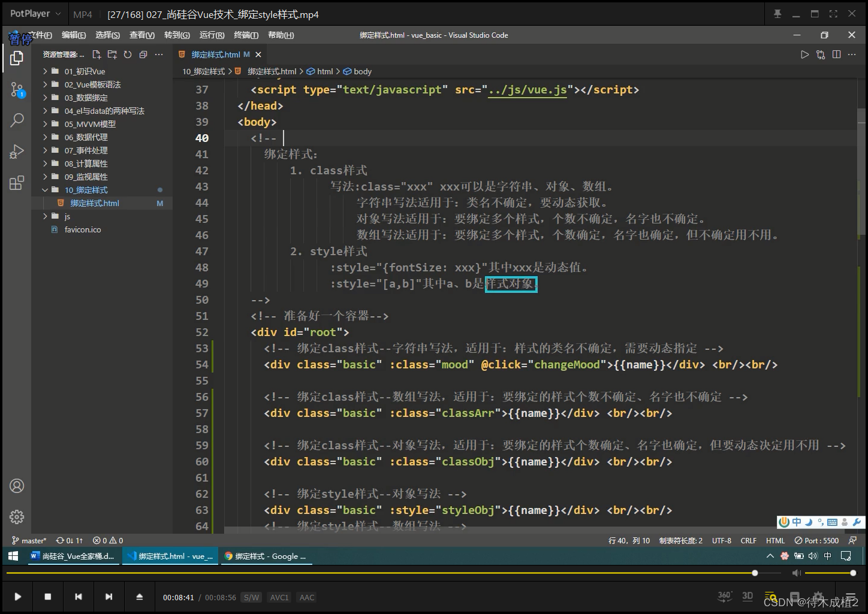Click the master* git branch in status bar
The height and width of the screenshot is (614, 868).
point(29,540)
